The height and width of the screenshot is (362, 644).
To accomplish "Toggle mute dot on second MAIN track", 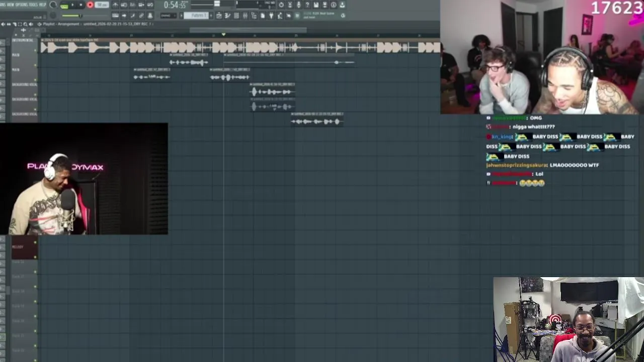I will click(x=35, y=79).
